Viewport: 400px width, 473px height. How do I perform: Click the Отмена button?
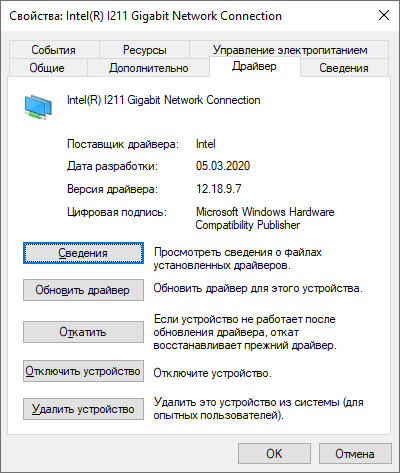(355, 454)
